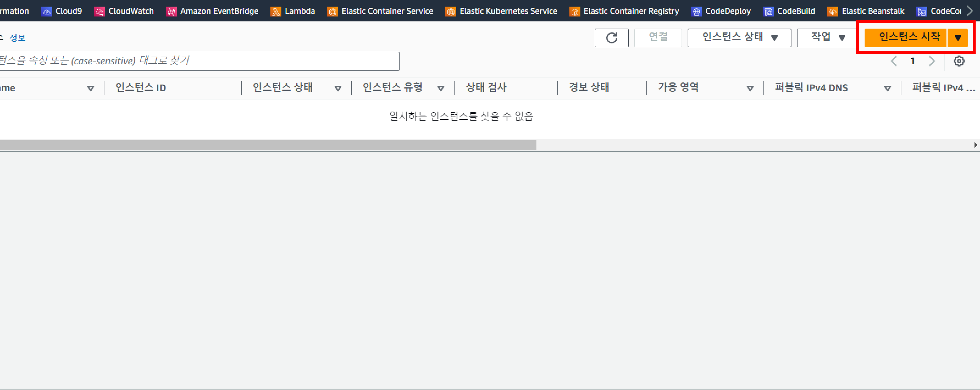
Task: Click the refresh instances icon button
Action: coord(611,38)
